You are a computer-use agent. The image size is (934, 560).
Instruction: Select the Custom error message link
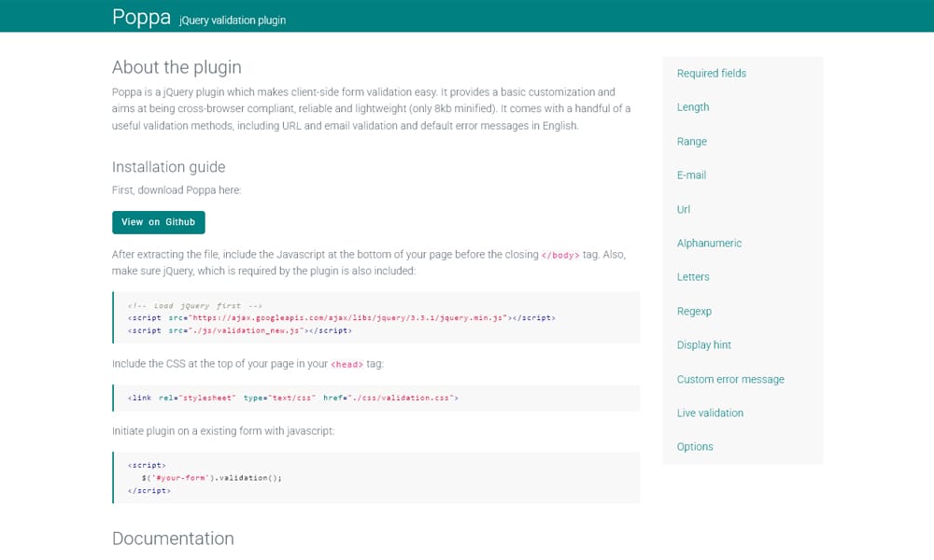pos(729,380)
